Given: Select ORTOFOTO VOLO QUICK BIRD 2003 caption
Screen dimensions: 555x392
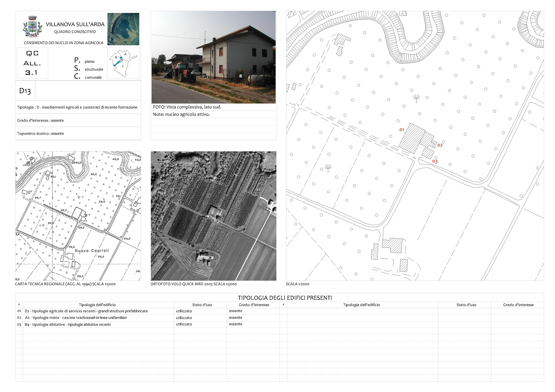Looking at the screenshot, I should 194,284.
